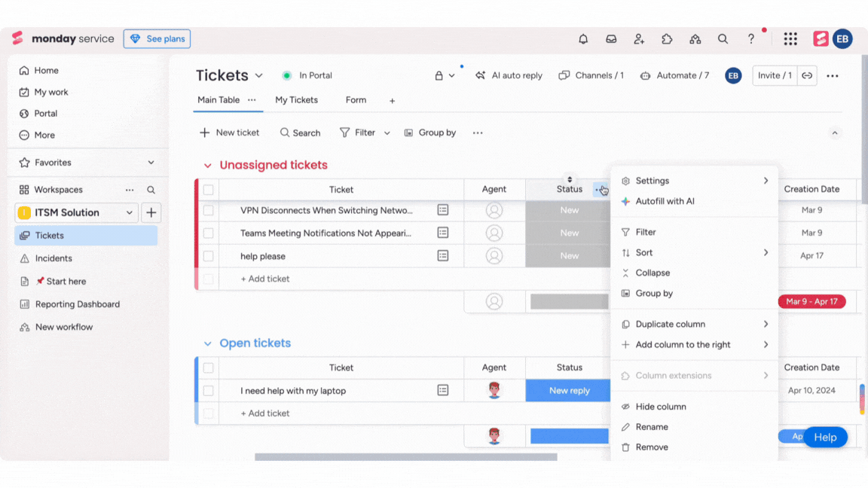
Task: Open Settings in the column menu
Action: [x=695, y=181]
